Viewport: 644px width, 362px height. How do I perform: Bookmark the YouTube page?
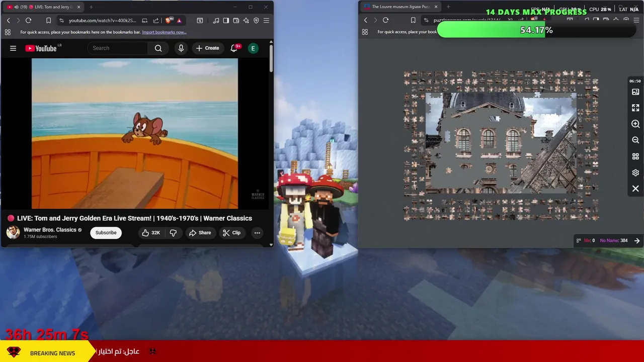coord(48,20)
